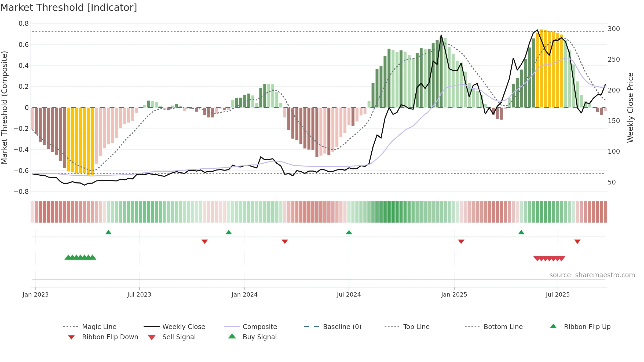Click the 0.4 left axis tick label
The height and width of the screenshot is (362, 644).
[x=24, y=65]
